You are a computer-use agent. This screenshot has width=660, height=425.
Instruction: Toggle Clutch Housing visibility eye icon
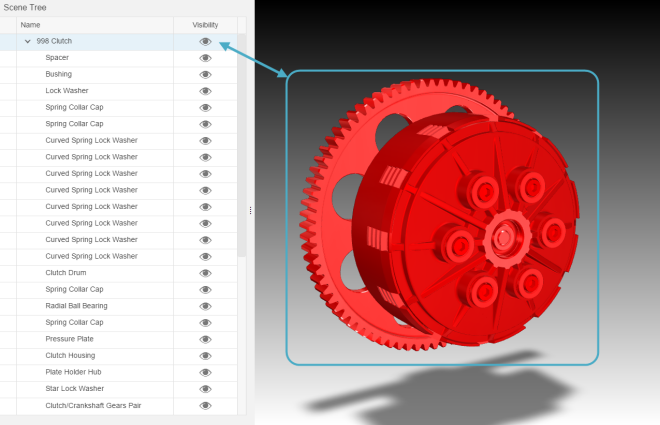(x=205, y=356)
